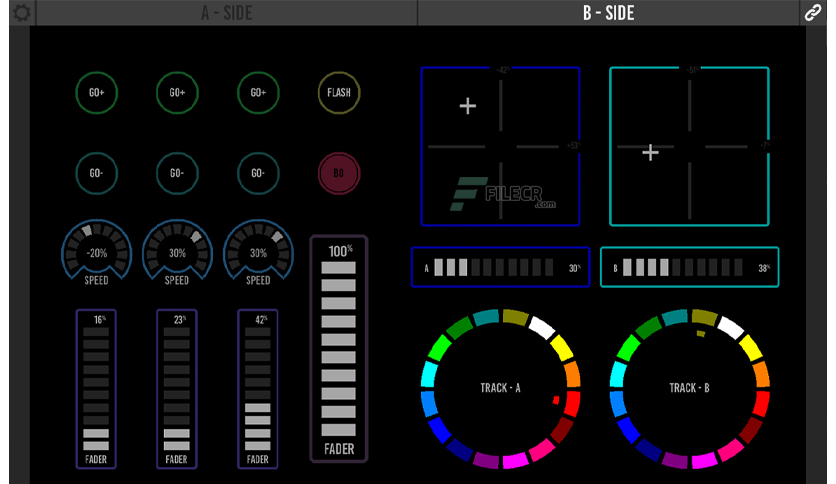Click inside the blue XY pad

pyautogui.click(x=500, y=147)
